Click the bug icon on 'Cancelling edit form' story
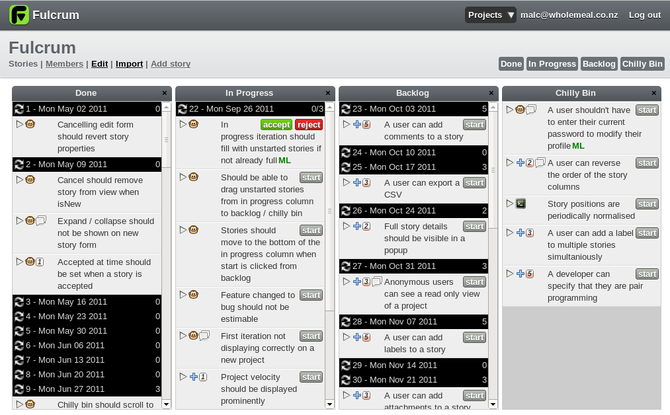This screenshot has height=415, width=670. click(30, 124)
